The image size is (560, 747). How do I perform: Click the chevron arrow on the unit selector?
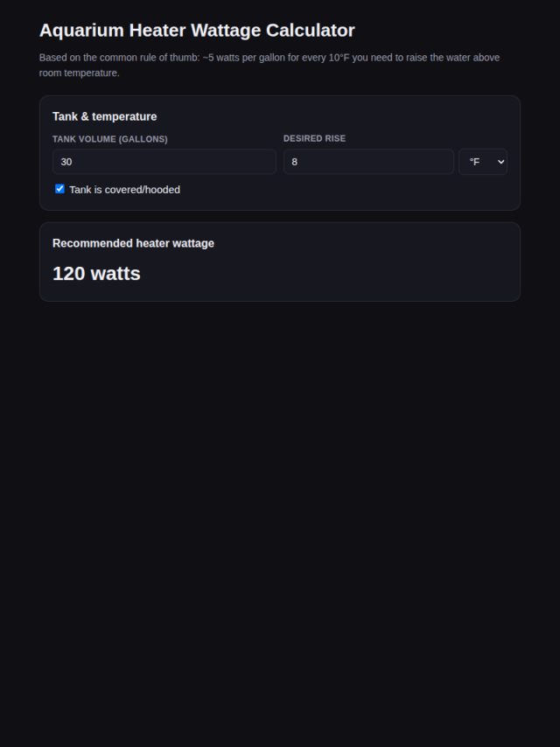click(x=500, y=162)
